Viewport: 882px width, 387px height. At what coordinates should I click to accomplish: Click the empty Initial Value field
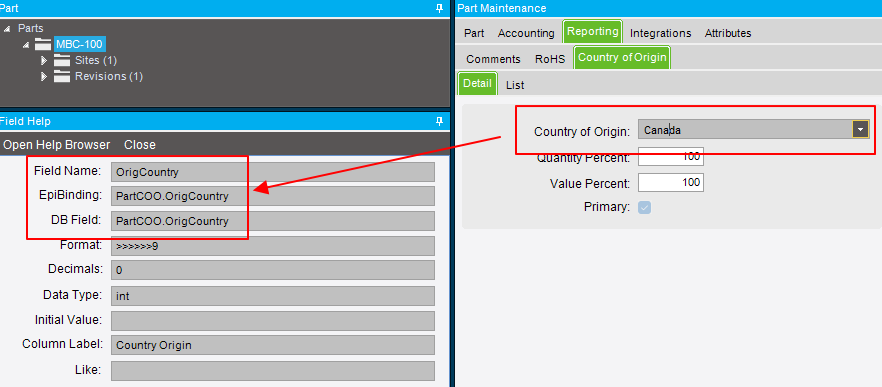point(273,321)
